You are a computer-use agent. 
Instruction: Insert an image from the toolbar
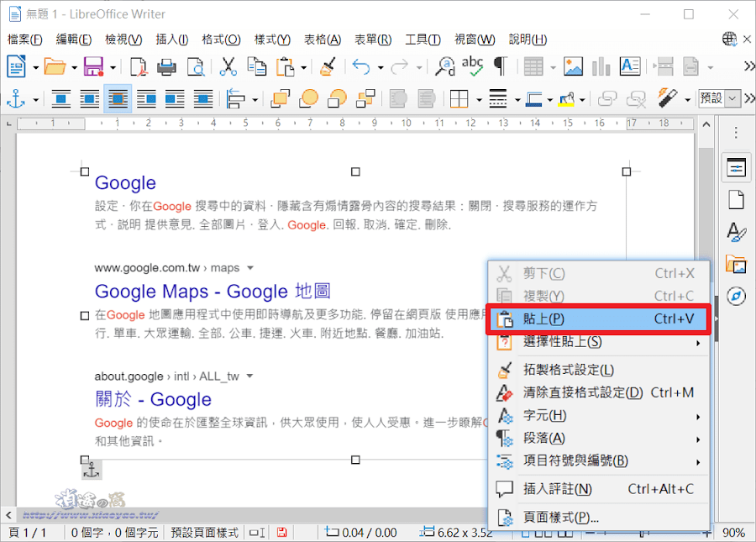[x=573, y=66]
